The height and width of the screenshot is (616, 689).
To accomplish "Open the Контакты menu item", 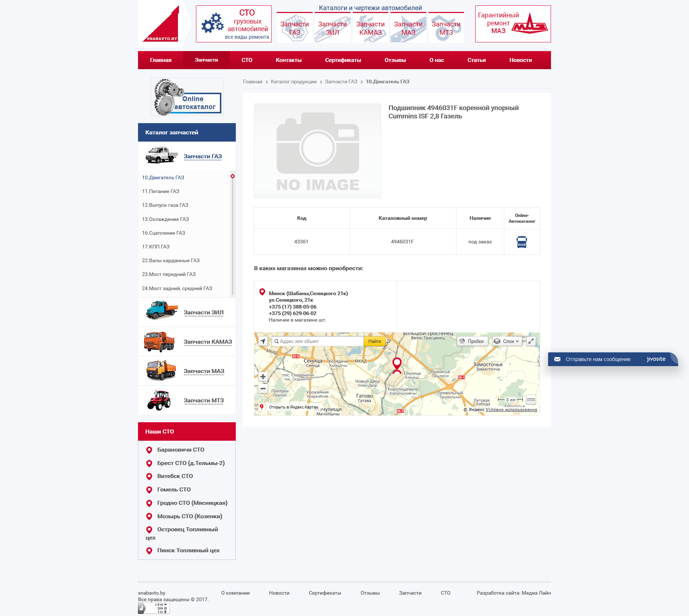I will pyautogui.click(x=289, y=60).
